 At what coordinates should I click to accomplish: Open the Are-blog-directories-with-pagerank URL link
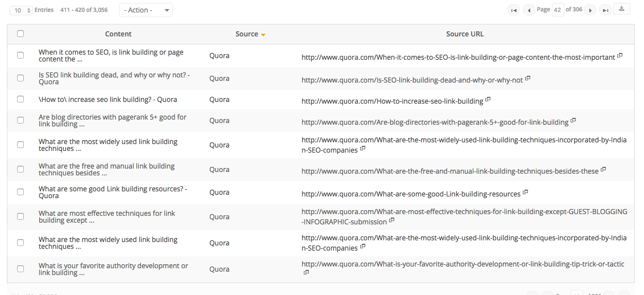coord(435,122)
